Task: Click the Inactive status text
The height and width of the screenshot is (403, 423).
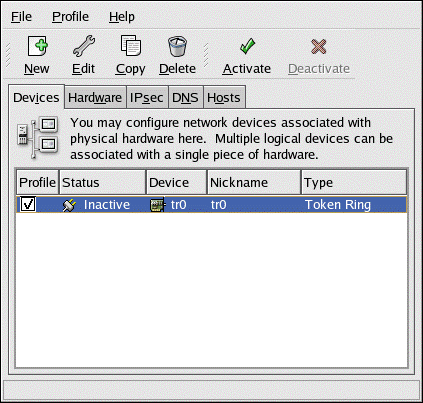Action: pos(107,205)
